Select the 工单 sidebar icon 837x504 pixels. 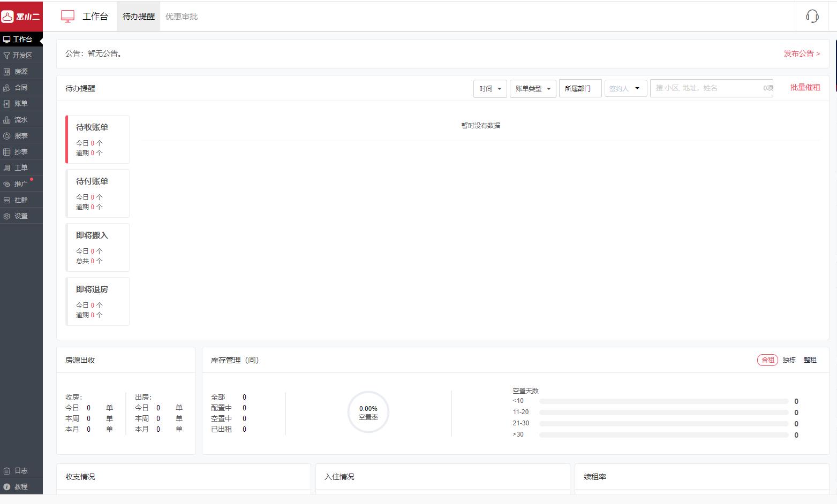point(21,167)
